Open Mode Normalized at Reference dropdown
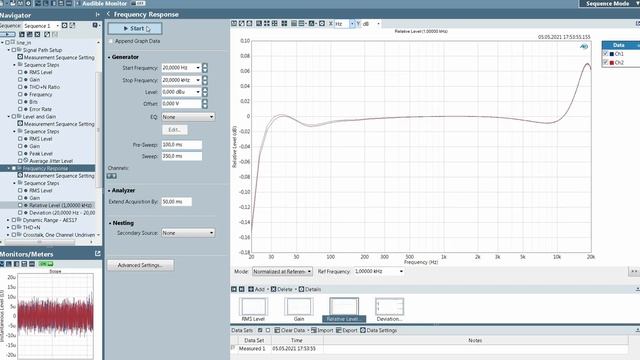 282,271
